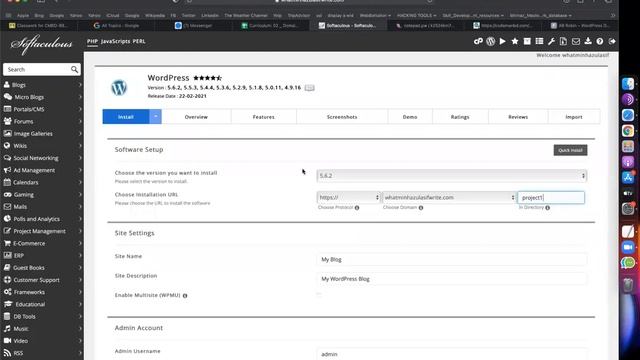Click the info icon next to Choose Domain
This screenshot has height=360, width=640.
tap(421, 208)
